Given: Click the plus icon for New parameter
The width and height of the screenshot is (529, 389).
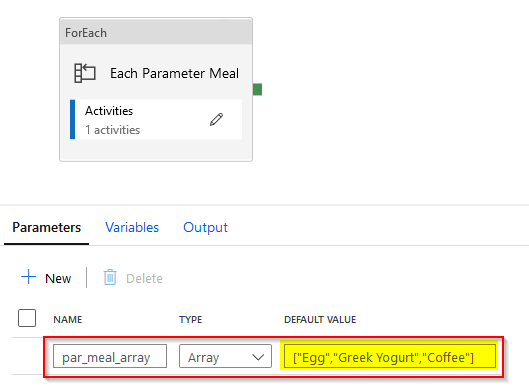Looking at the screenshot, I should click(x=29, y=277).
